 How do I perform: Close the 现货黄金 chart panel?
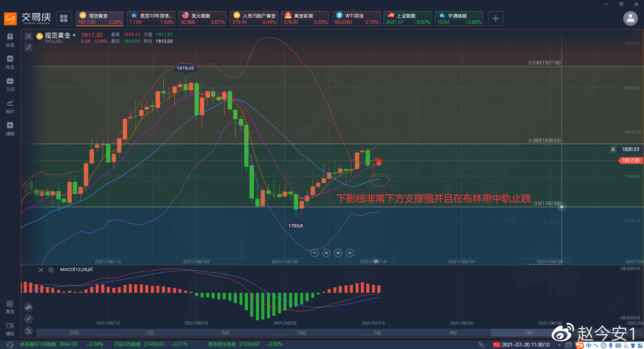tap(29, 36)
